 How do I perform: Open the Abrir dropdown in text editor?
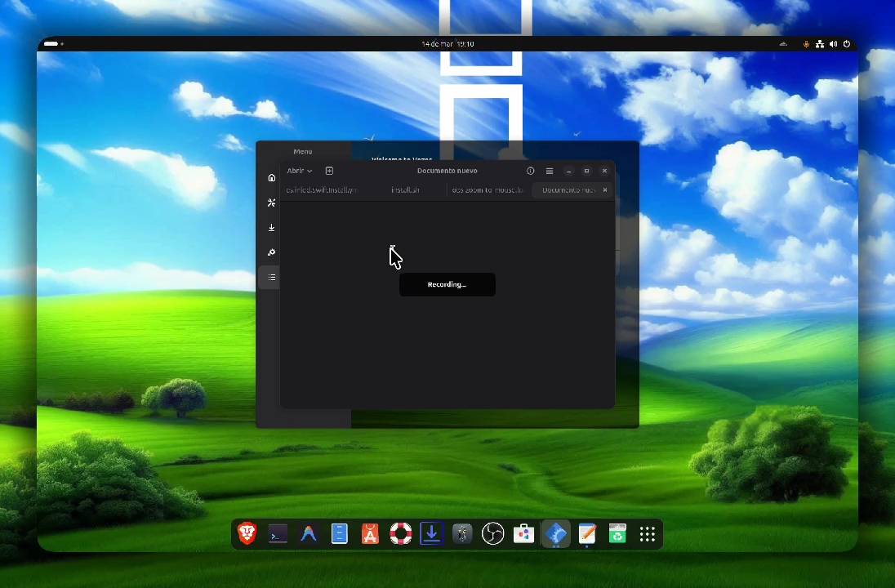point(299,171)
